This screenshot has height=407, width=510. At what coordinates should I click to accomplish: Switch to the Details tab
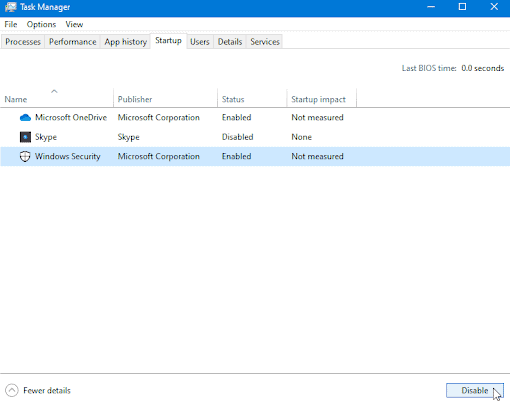[x=230, y=42]
